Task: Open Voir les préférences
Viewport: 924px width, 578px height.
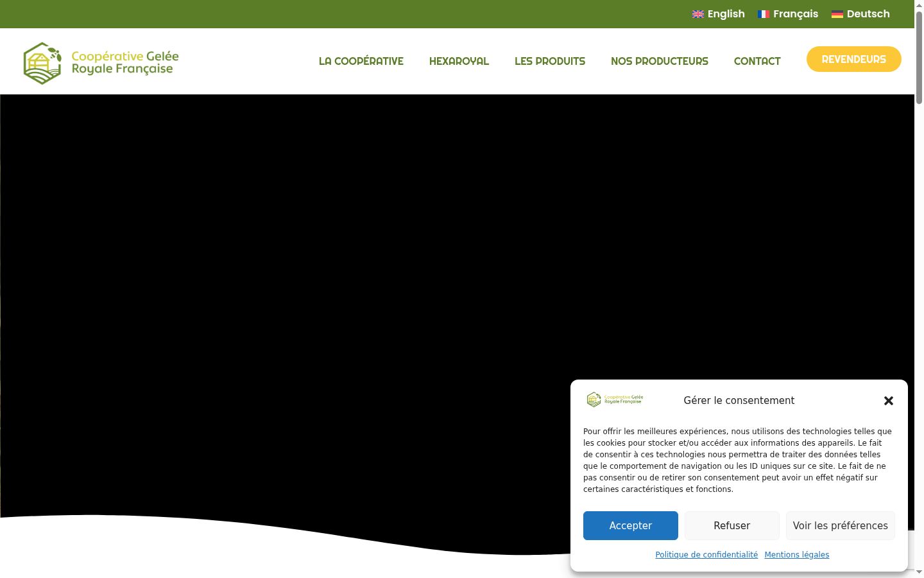Action: (x=841, y=525)
